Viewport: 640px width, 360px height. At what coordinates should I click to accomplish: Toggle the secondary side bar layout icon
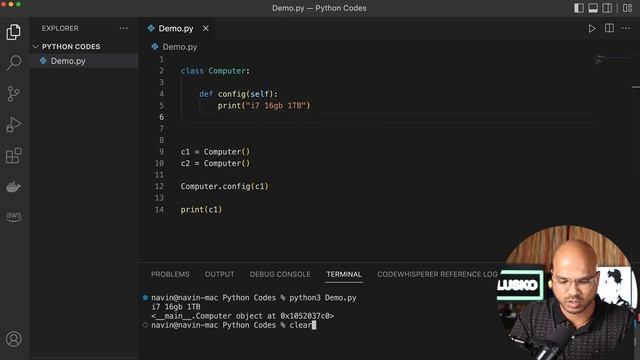(x=607, y=8)
